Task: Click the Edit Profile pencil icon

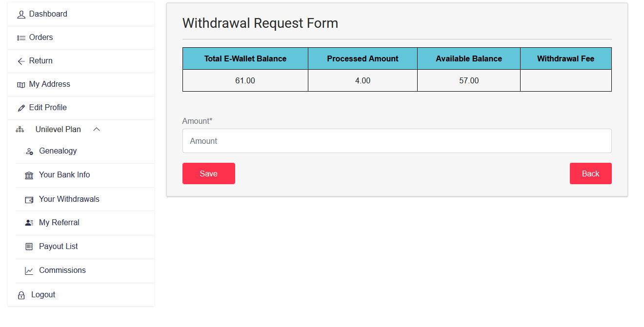Action: (21, 108)
